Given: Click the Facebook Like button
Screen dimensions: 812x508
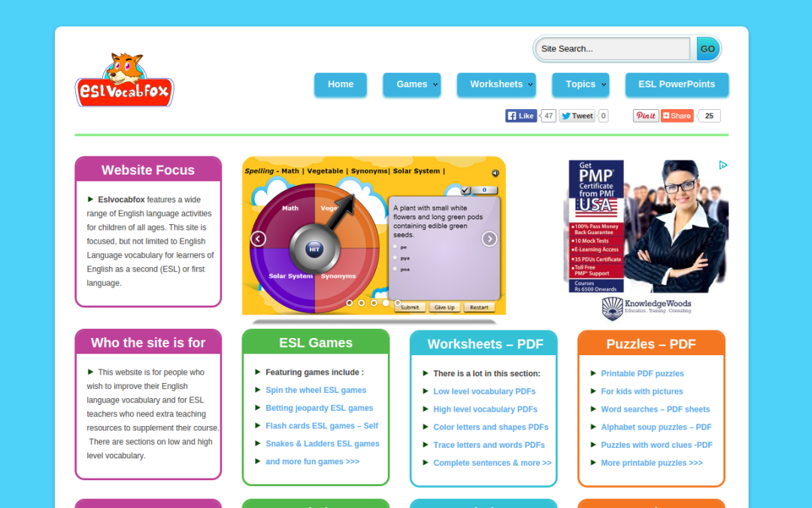Looking at the screenshot, I should [x=521, y=116].
